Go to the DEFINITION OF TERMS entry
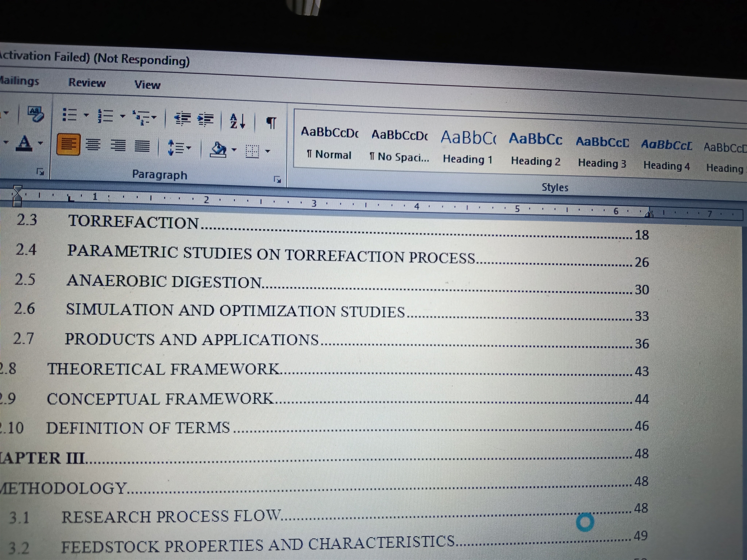 pos(325,427)
